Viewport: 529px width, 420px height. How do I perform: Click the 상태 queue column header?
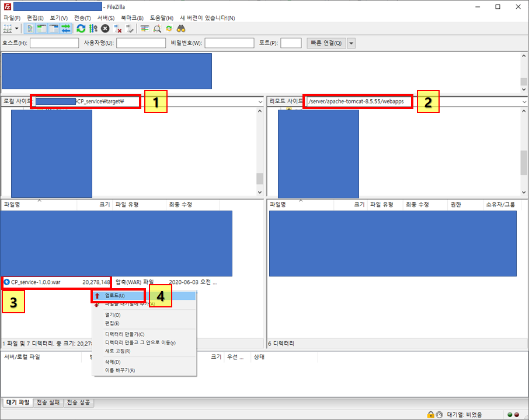284,357
